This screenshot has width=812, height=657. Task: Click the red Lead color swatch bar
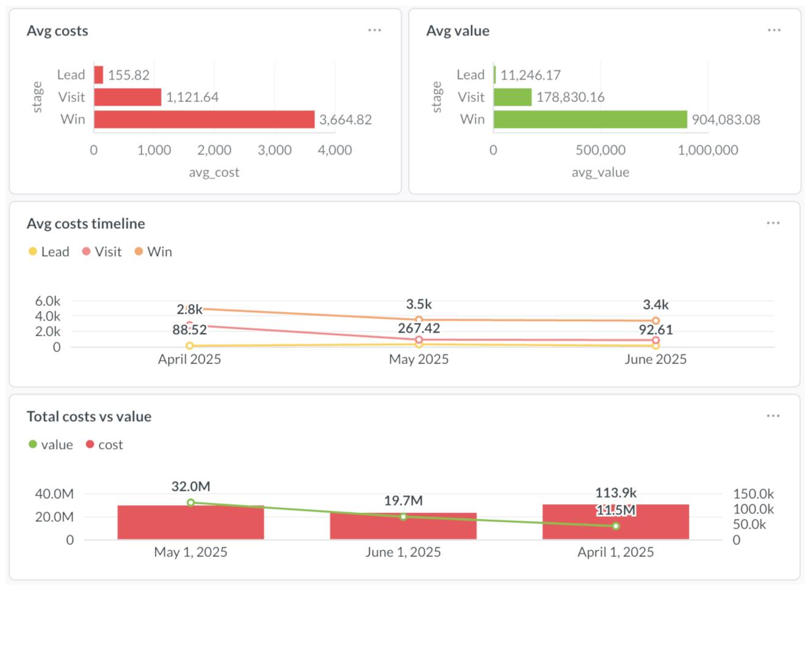(x=97, y=74)
